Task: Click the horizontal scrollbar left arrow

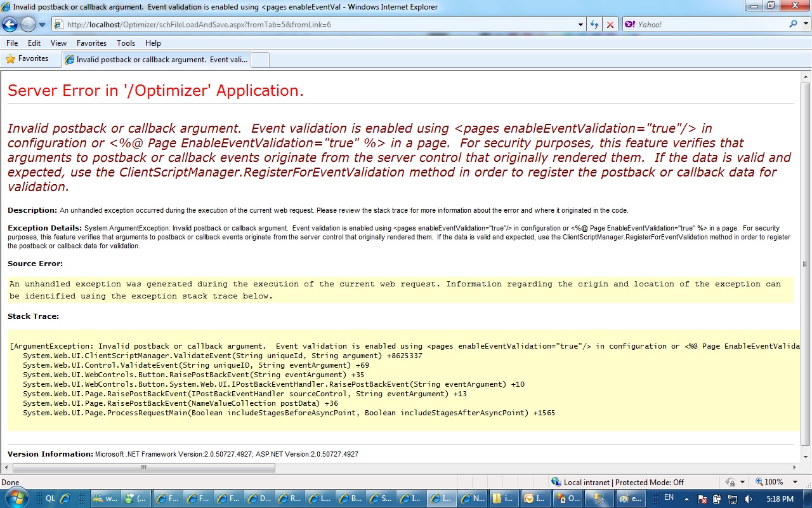Action: (6, 467)
